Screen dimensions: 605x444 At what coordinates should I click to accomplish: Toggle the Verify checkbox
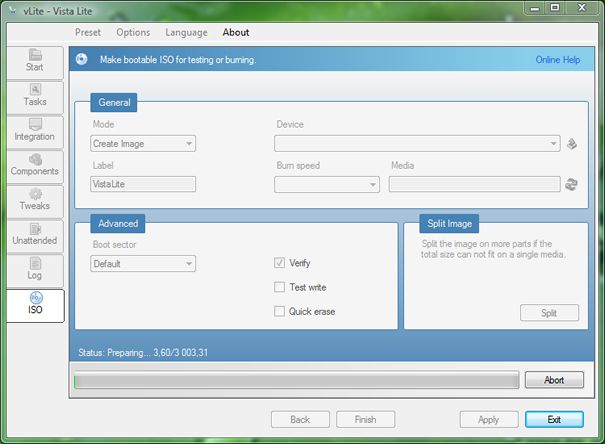(279, 263)
